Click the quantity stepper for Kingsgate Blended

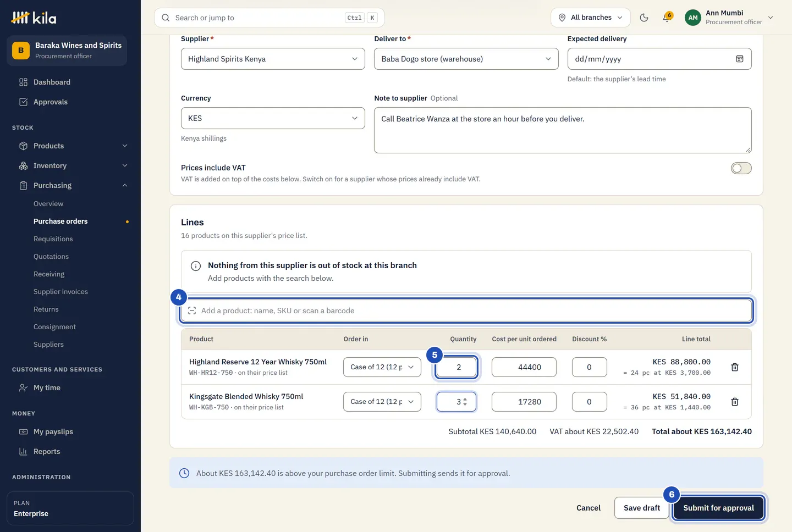pos(465,402)
